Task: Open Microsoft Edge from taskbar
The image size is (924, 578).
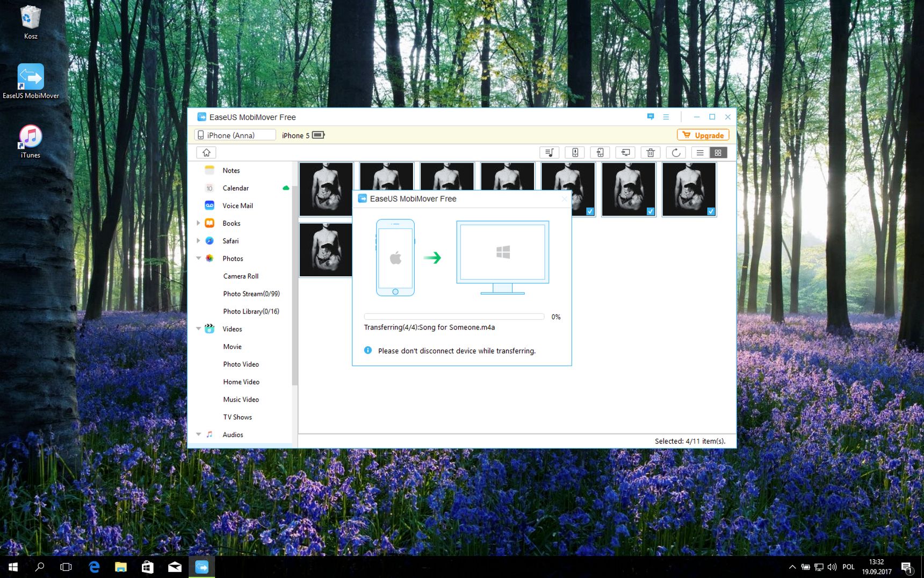Action: tap(94, 567)
